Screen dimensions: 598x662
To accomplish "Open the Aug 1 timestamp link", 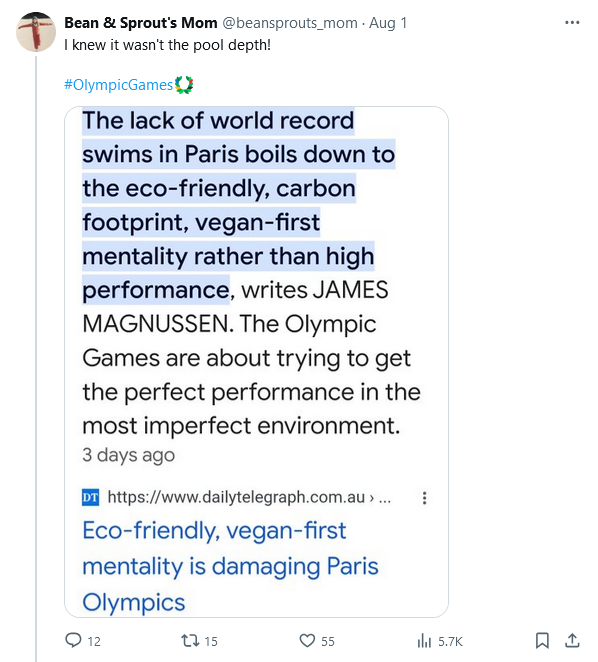I will (388, 23).
